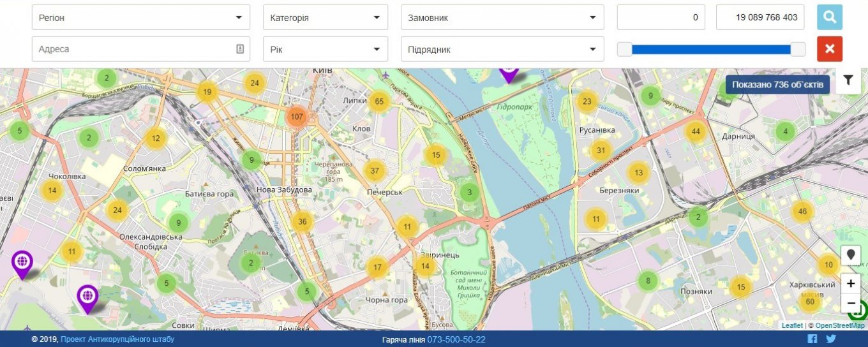Click the minimum amount field showing 0
Image resolution: width=868 pixels, height=347 pixels.
[661, 17]
